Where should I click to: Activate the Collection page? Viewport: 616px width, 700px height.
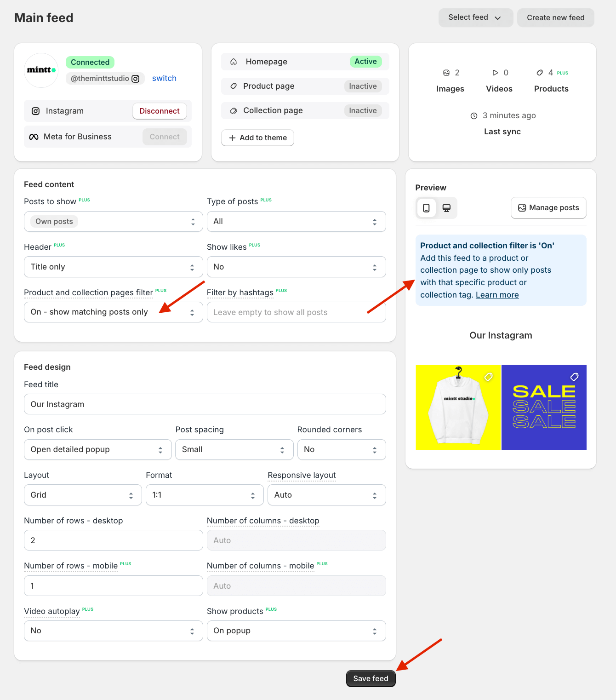pyautogui.click(x=363, y=110)
